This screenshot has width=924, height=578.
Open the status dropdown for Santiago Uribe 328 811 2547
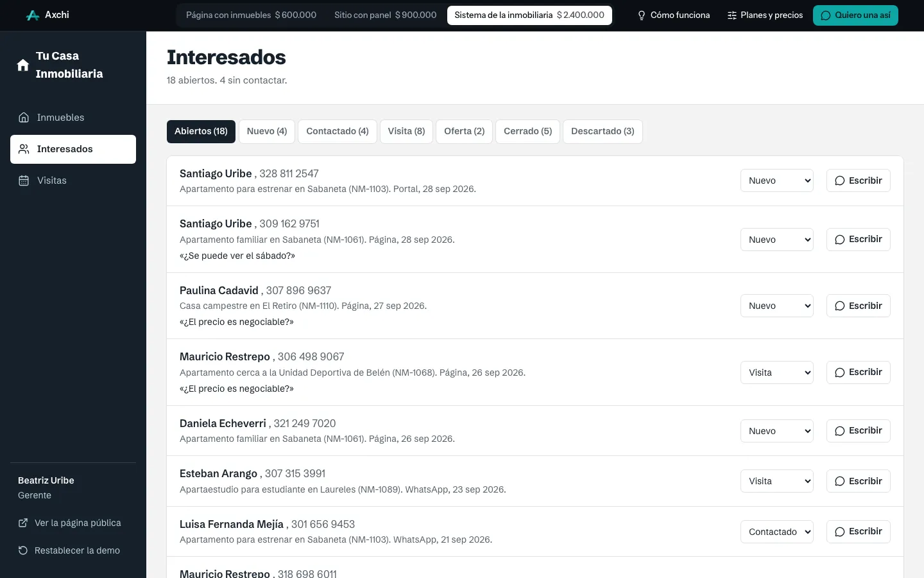click(777, 180)
